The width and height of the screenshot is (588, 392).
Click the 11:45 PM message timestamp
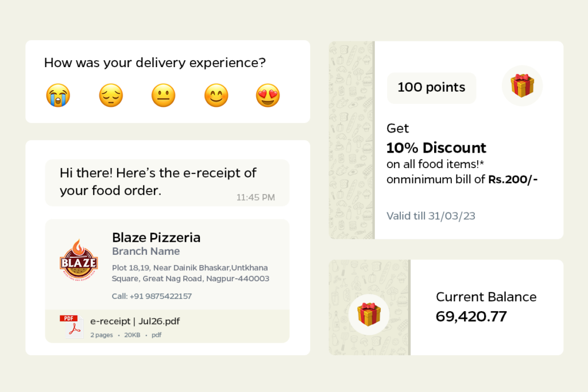[256, 197]
